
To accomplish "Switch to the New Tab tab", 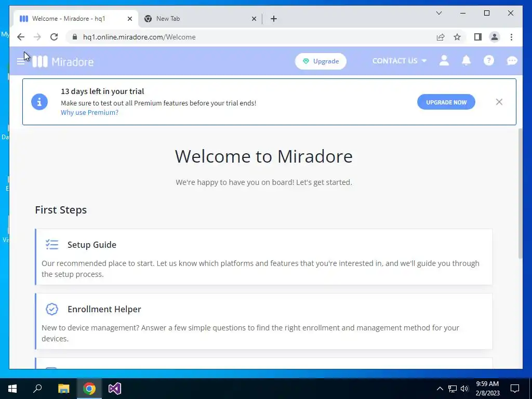I will pyautogui.click(x=200, y=19).
